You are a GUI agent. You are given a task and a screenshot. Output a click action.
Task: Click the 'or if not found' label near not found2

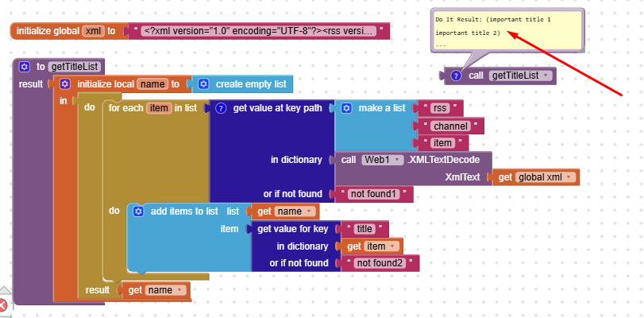[299, 263]
